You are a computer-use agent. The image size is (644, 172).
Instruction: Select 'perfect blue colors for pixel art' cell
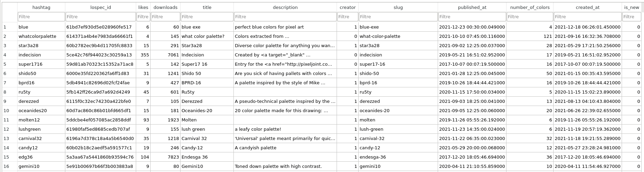point(285,27)
